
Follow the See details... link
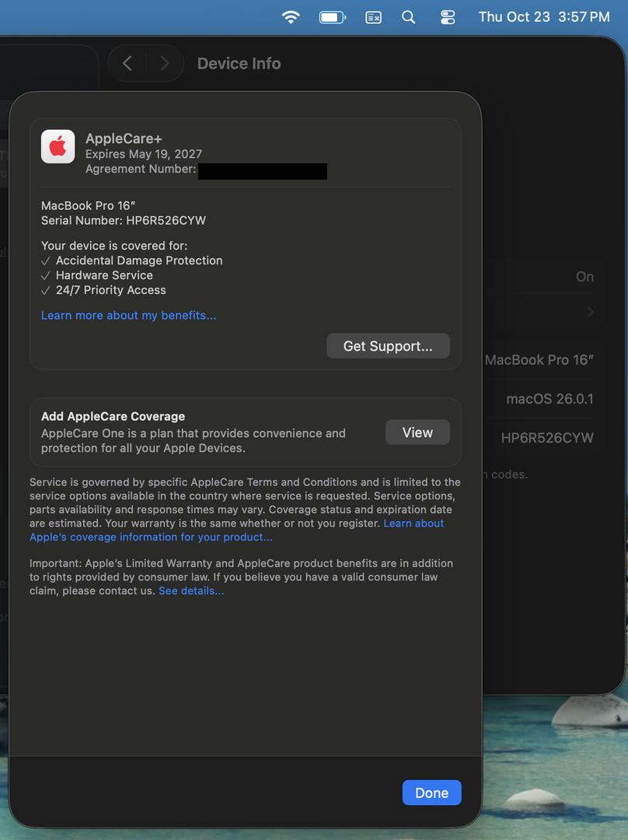(x=191, y=590)
